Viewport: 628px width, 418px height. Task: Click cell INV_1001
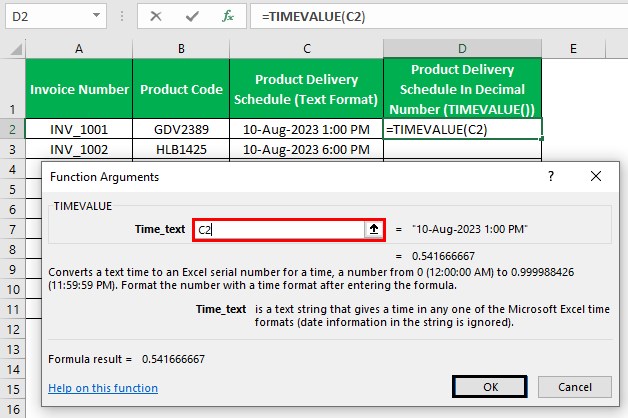[x=79, y=129]
